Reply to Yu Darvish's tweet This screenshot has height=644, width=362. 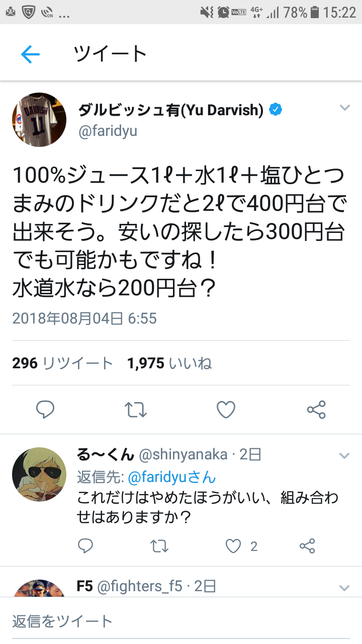pos(45,410)
